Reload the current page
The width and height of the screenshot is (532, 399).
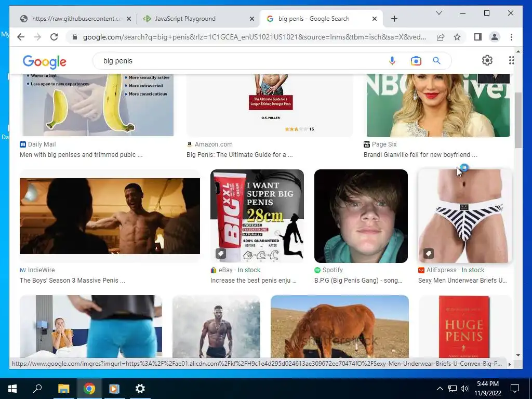click(x=54, y=37)
